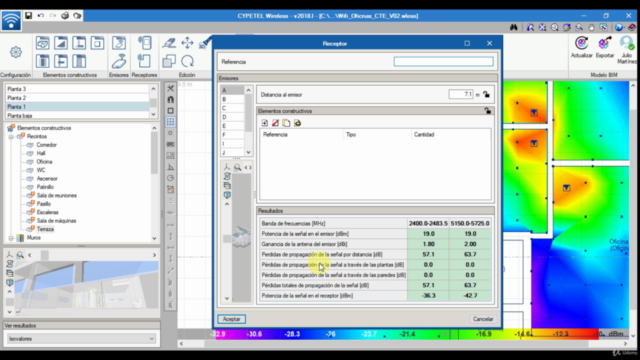Click the Actualizar BIM model icon
The height and width of the screenshot is (360, 640).
click(582, 47)
